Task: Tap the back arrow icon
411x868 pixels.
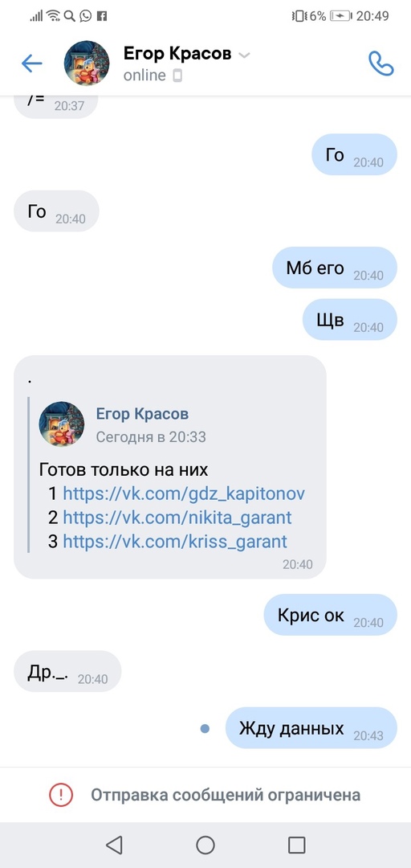Action: pos(32,63)
